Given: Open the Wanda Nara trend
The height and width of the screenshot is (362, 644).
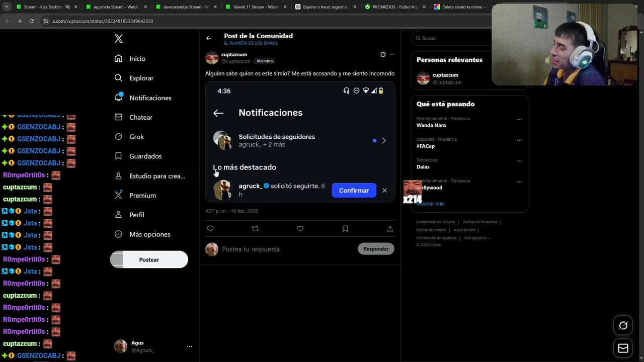Looking at the screenshot, I should coord(431,125).
